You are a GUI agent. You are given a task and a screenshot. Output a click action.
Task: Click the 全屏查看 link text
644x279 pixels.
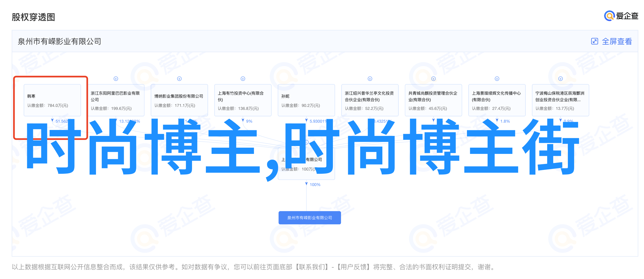coord(617,41)
